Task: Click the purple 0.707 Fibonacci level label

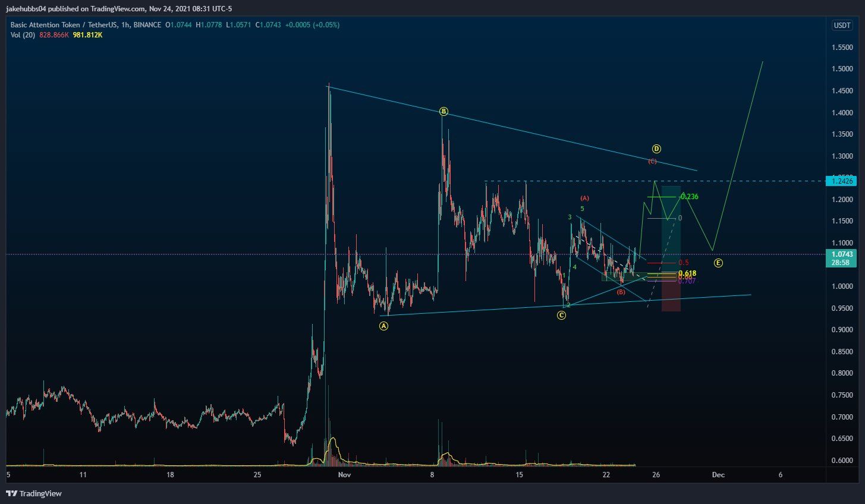Action: [x=687, y=281]
